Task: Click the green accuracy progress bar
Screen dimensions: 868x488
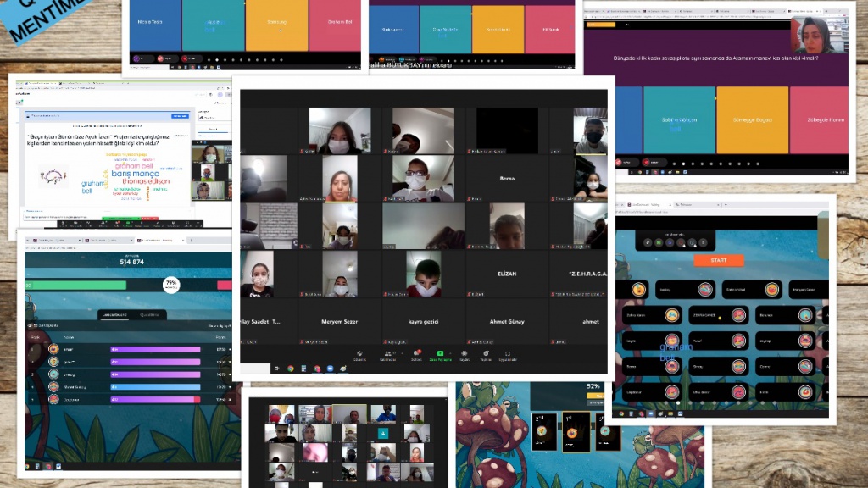Action: coord(76,285)
